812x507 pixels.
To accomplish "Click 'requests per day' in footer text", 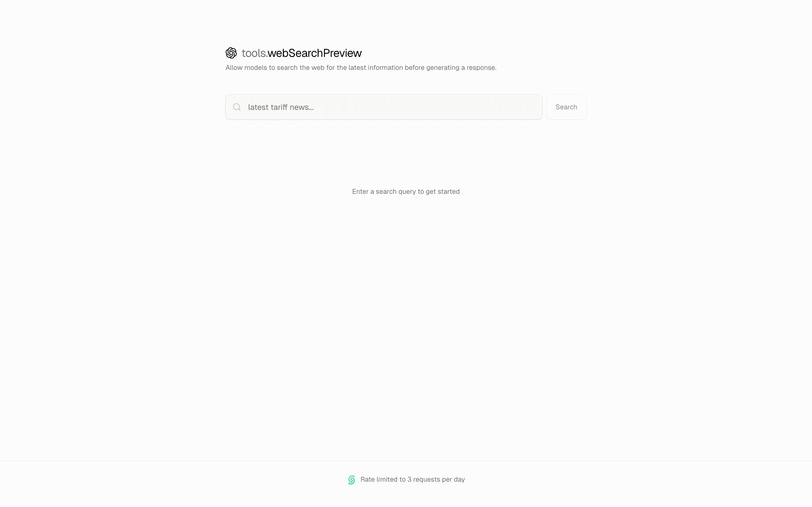I will pos(439,479).
